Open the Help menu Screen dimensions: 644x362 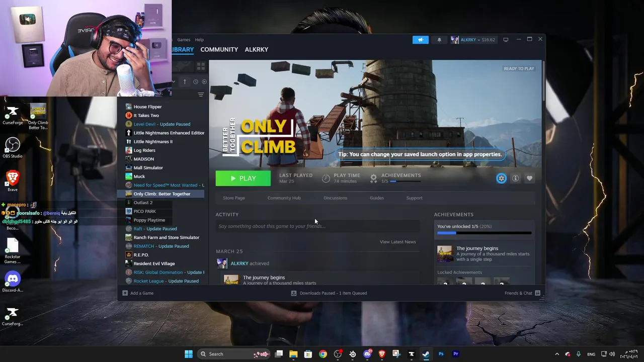(x=199, y=40)
